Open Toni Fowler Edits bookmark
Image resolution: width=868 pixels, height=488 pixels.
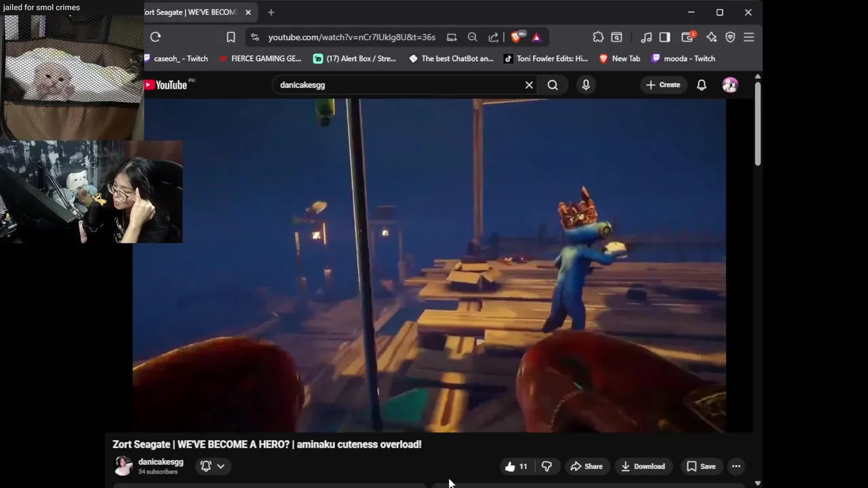(546, 59)
